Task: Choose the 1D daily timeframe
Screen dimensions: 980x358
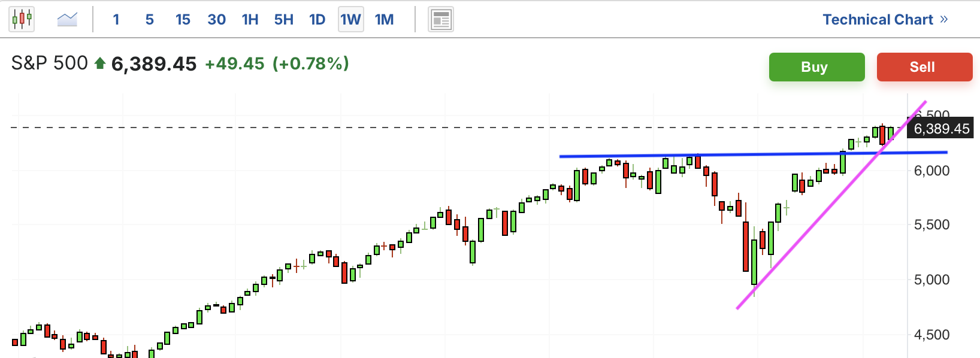Action: 317,20
